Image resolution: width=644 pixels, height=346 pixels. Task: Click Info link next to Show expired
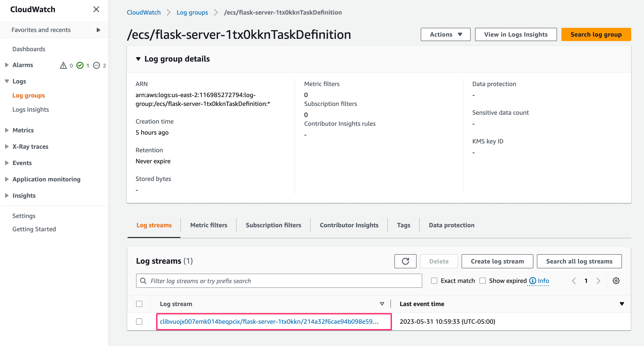click(x=543, y=281)
